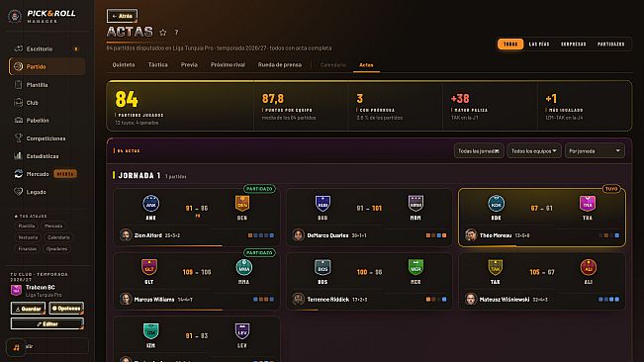Click the Vestuario shortcut chip
The width and height of the screenshot is (644, 362).
(28, 237)
